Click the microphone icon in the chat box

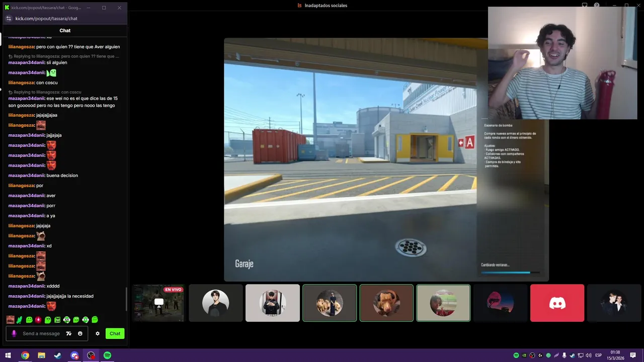(14, 333)
